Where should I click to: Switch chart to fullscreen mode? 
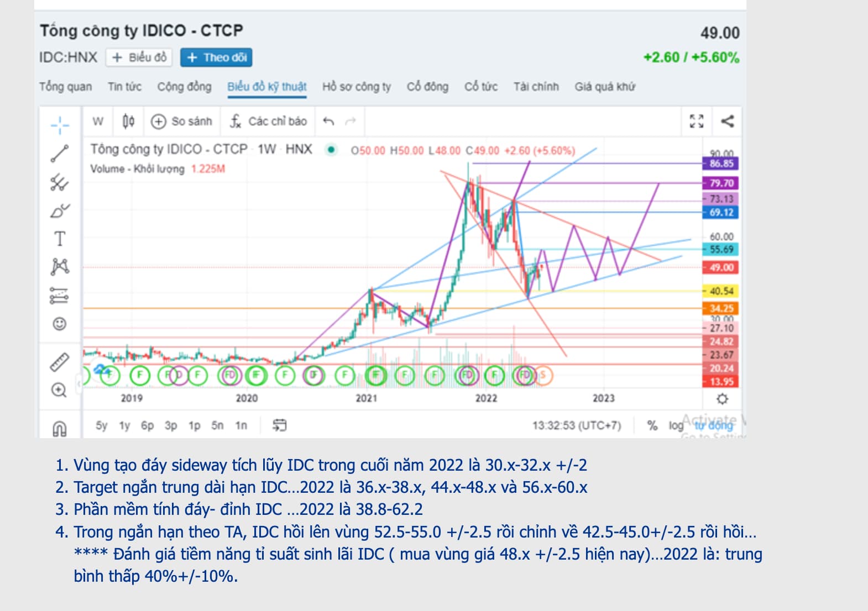coord(697,121)
